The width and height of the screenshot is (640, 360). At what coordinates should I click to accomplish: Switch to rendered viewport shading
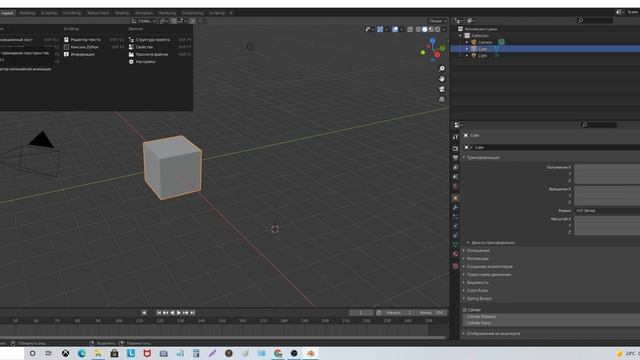coord(438,29)
